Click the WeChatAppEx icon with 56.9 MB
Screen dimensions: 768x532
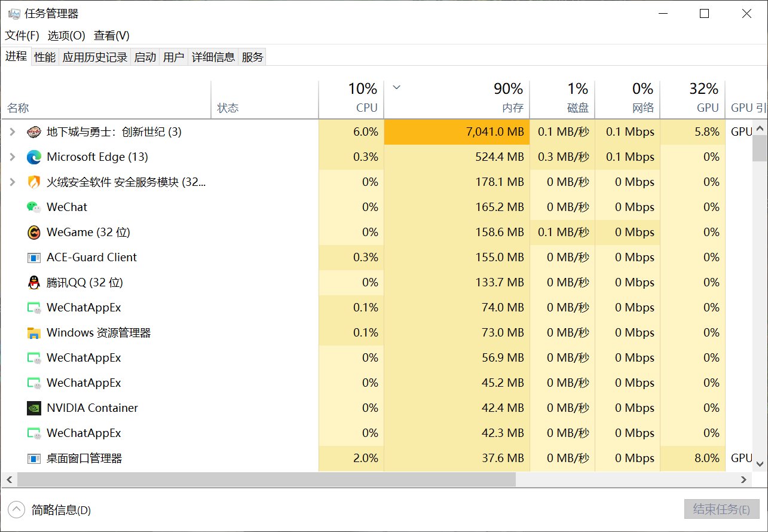click(x=34, y=358)
